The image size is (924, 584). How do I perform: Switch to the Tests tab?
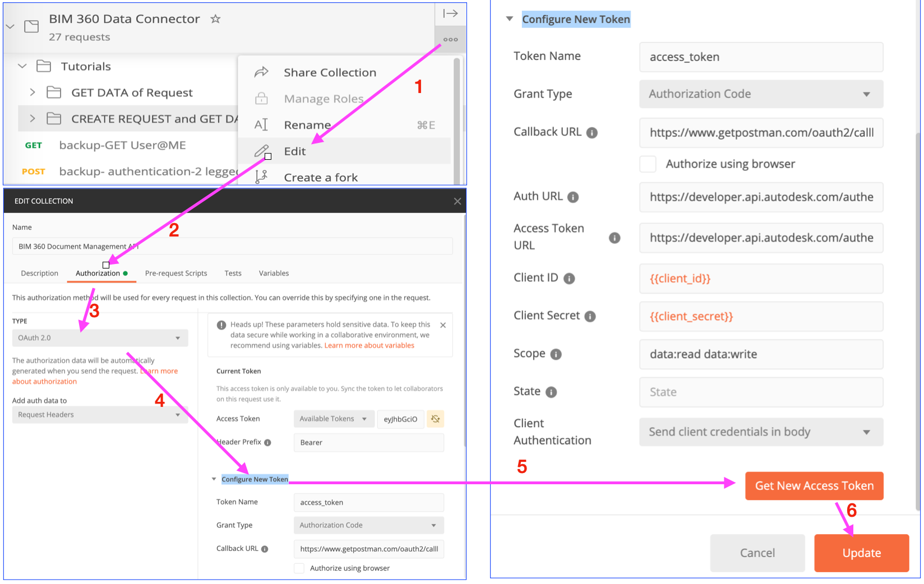coord(233,274)
